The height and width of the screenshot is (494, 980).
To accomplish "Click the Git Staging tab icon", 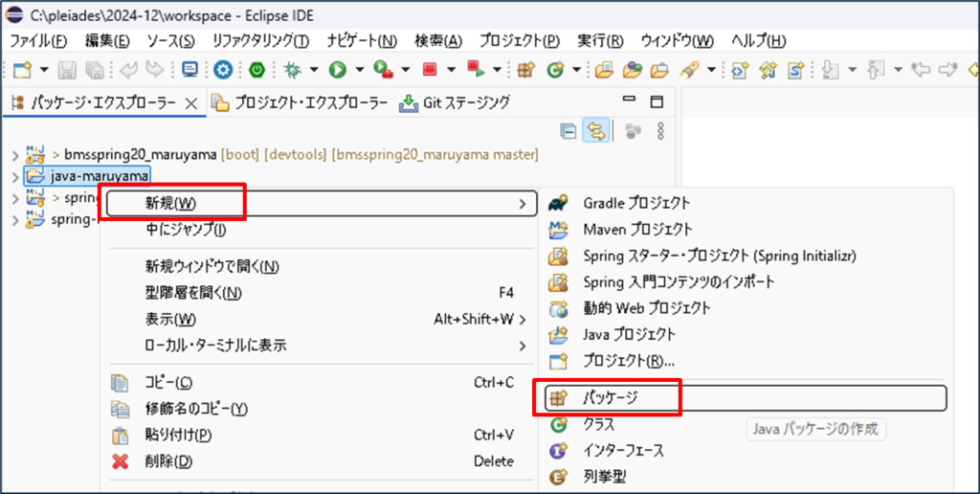I will 409,102.
